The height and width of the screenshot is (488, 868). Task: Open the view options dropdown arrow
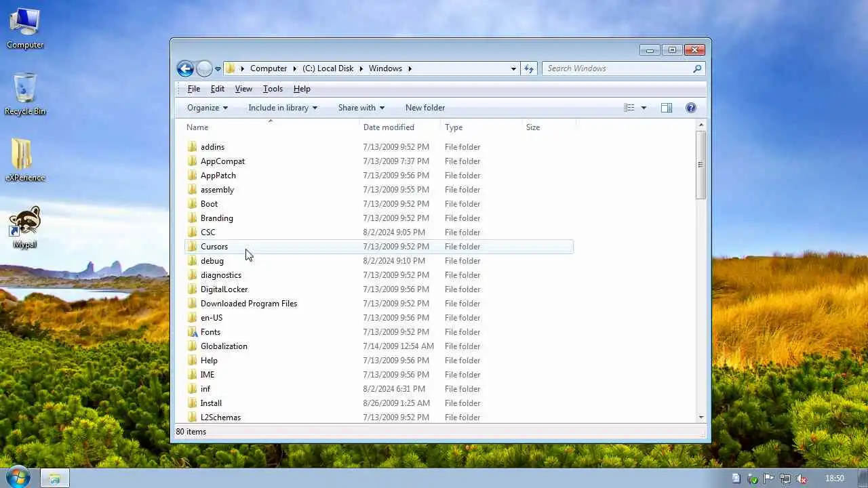coord(644,108)
